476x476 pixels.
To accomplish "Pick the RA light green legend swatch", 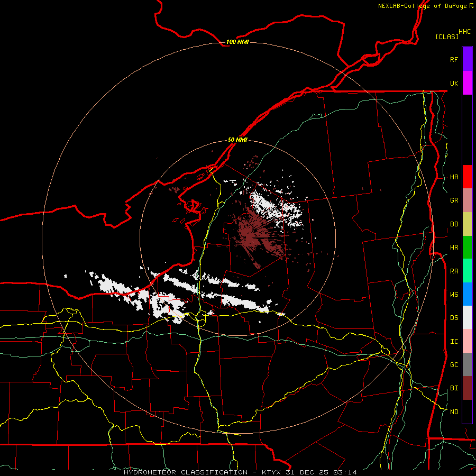I will click(467, 271).
